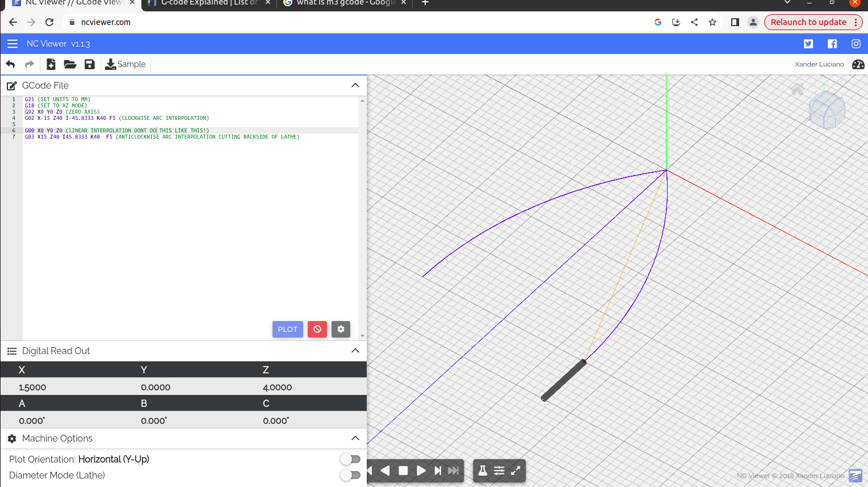Collapse the Machine Options panel
The width and height of the screenshot is (868, 487).
[355, 438]
